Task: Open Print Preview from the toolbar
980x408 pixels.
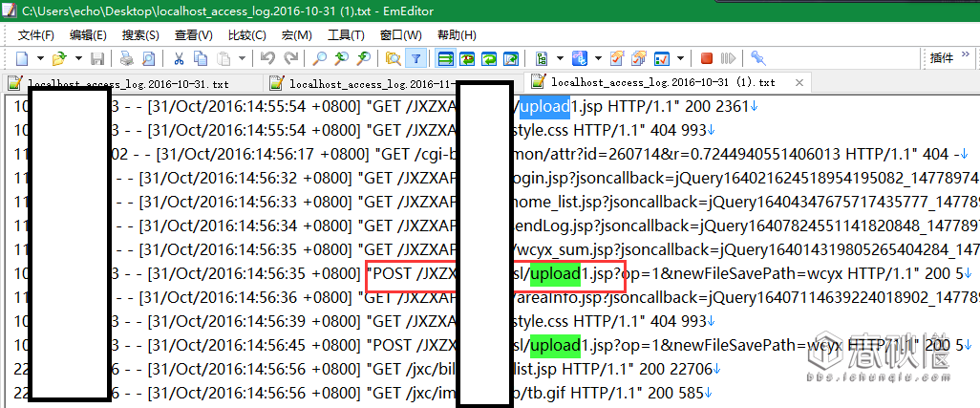Action: pos(149,58)
